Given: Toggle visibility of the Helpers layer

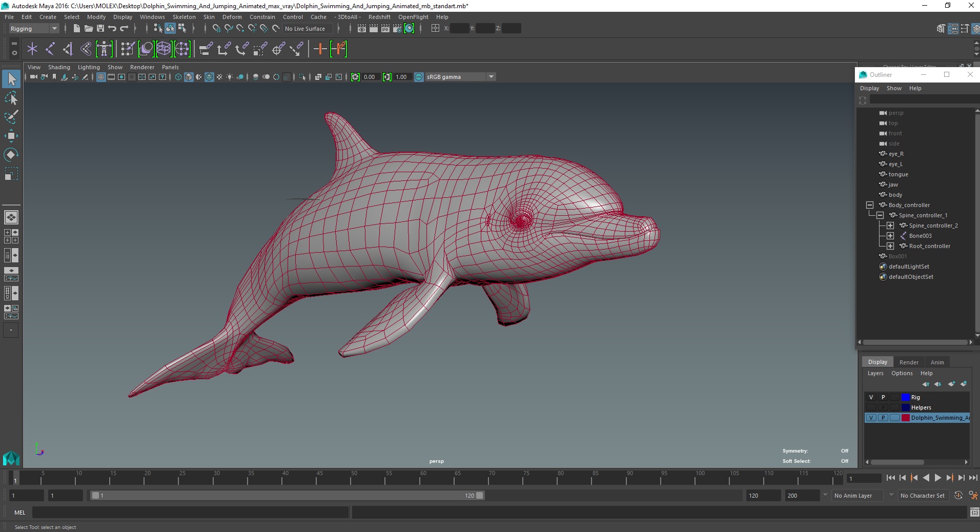Looking at the screenshot, I should (871, 407).
